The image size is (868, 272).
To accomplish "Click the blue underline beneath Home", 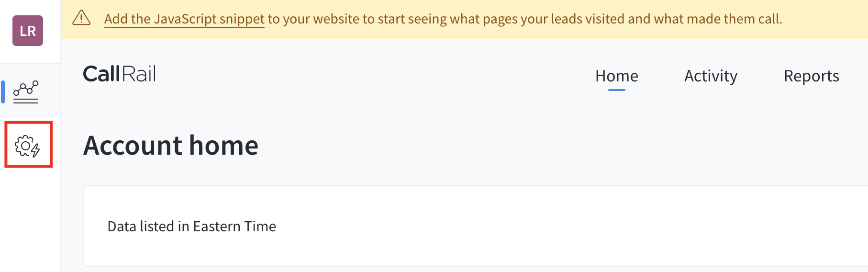I will (x=616, y=90).
